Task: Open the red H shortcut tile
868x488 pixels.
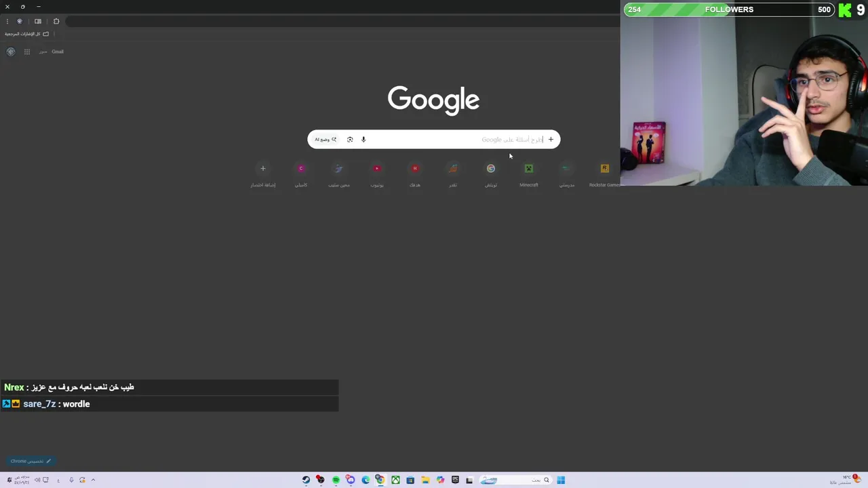Action: point(415,174)
